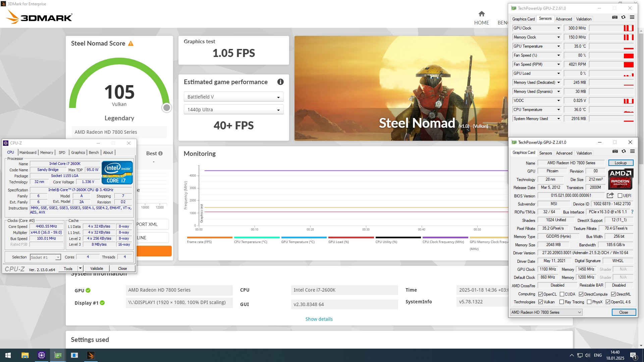Expand the GPU Load sensor dropdown
The height and width of the screenshot is (362, 644).
pos(558,73)
